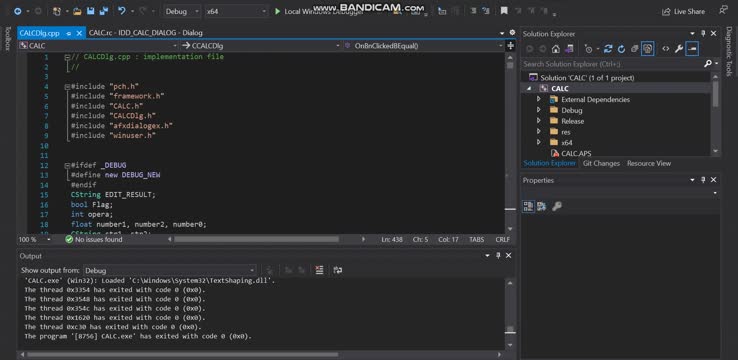
Task: Click the Pending Changes Filter clock icon
Action: [589, 48]
